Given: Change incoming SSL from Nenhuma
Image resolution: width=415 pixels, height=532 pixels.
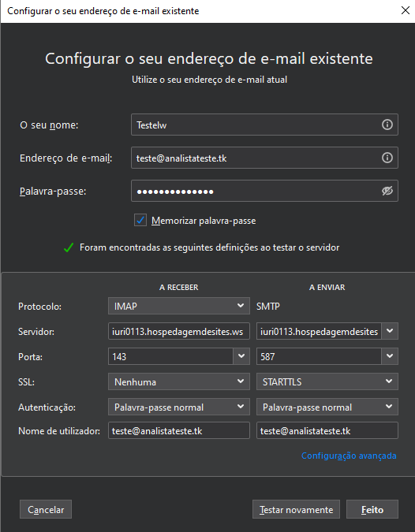Looking at the screenshot, I should tap(179, 381).
